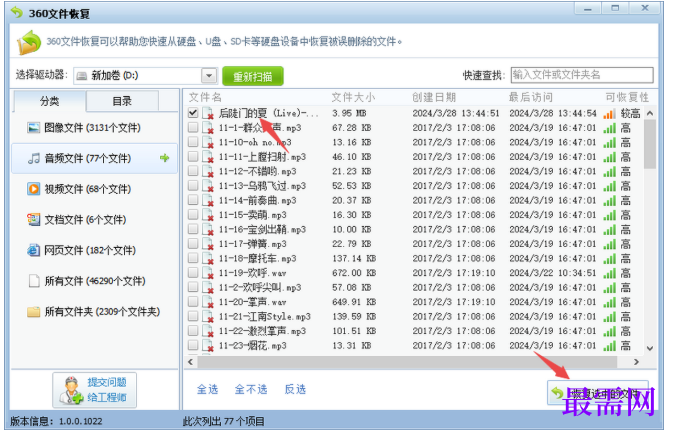Click the audio files music note icon
The image size is (674, 433).
point(34,158)
